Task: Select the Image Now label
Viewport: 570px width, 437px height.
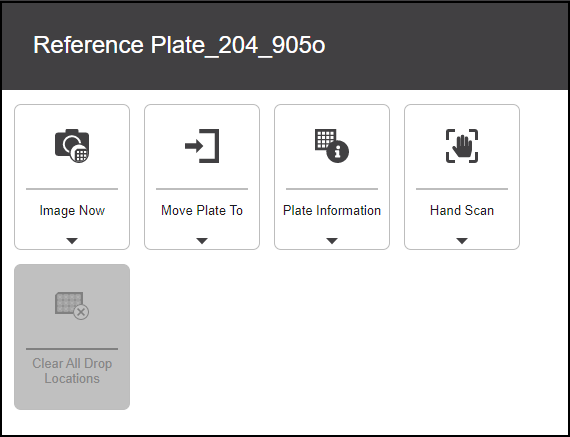Action: 72,211
